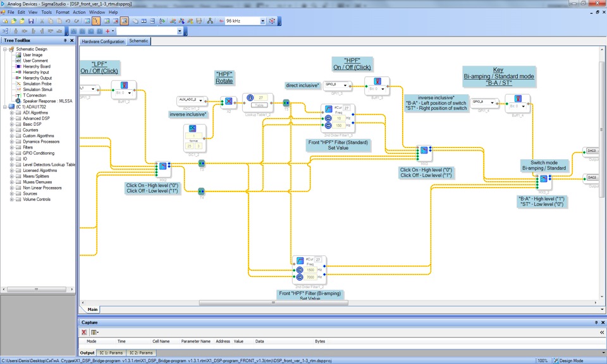Viewport: 607px width, 364px height.
Task: Click the 2nd Order Filter1_2 filter icon
Action: coord(300,260)
